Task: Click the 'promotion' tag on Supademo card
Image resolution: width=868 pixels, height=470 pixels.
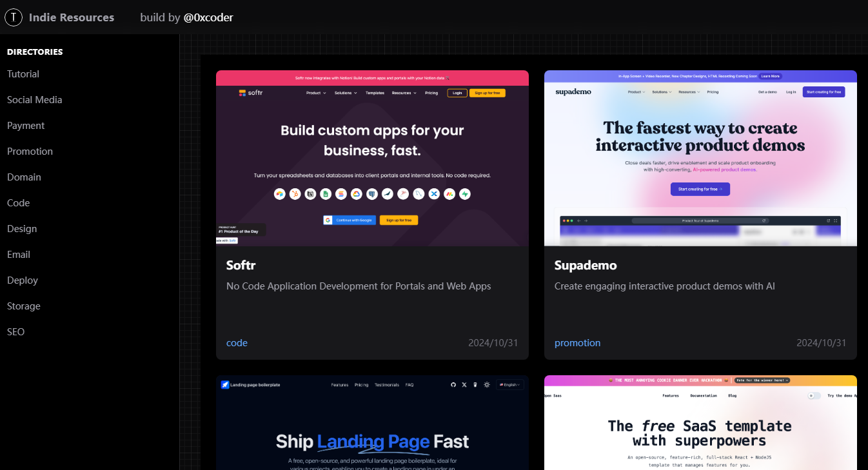Action: click(577, 343)
